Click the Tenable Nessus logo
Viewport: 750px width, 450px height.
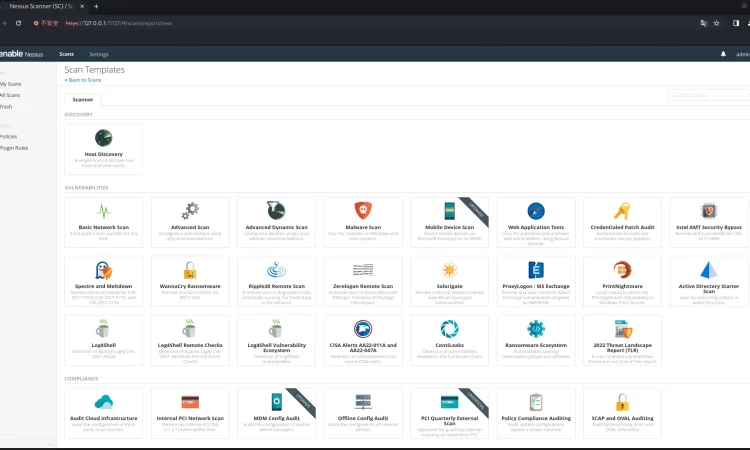tap(22, 54)
